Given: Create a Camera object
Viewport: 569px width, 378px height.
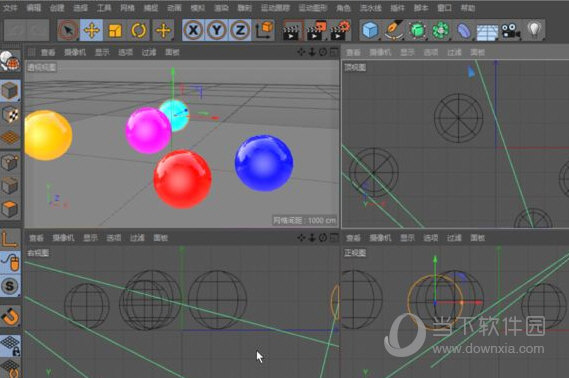Looking at the screenshot, I should [511, 31].
